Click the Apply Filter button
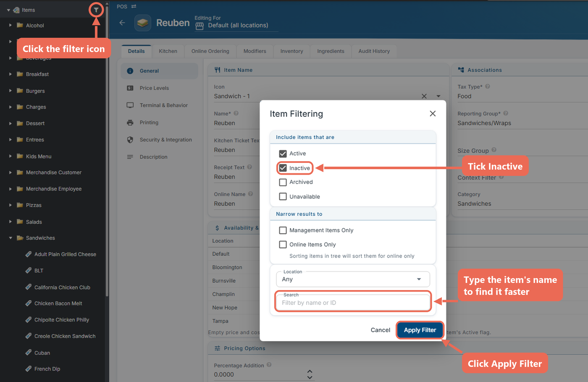The height and width of the screenshot is (382, 588). point(420,330)
